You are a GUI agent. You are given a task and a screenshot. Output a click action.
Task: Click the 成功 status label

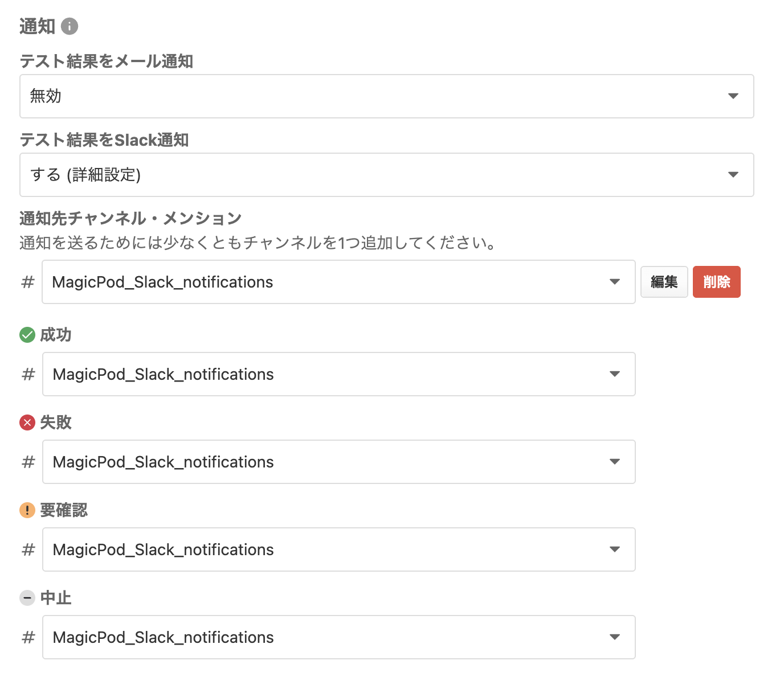pyautogui.click(x=56, y=335)
